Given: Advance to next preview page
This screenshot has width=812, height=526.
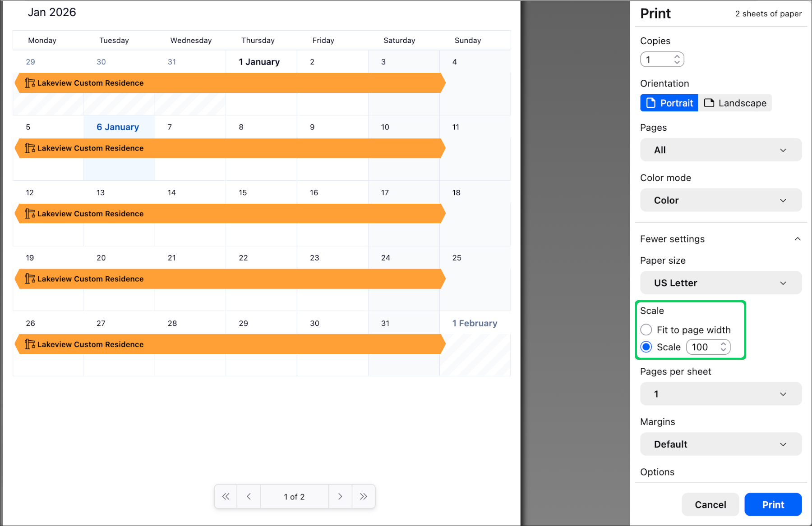Looking at the screenshot, I should [x=340, y=496].
